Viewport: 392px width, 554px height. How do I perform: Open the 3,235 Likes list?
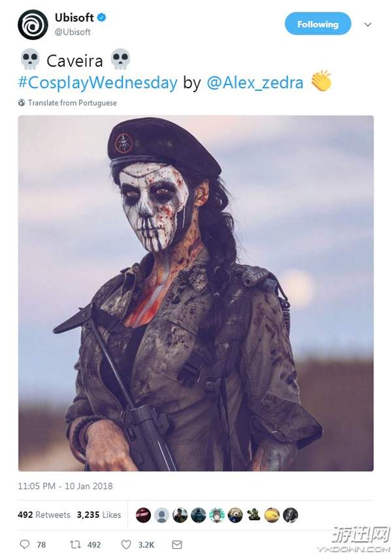99,515
